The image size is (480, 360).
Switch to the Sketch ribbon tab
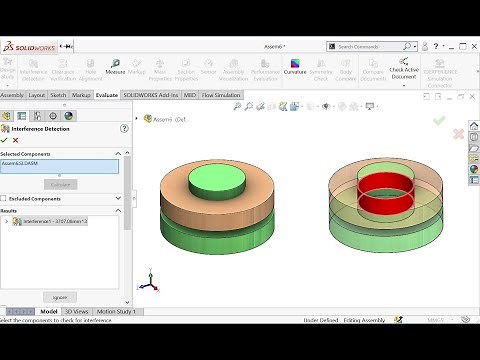pyautogui.click(x=58, y=95)
